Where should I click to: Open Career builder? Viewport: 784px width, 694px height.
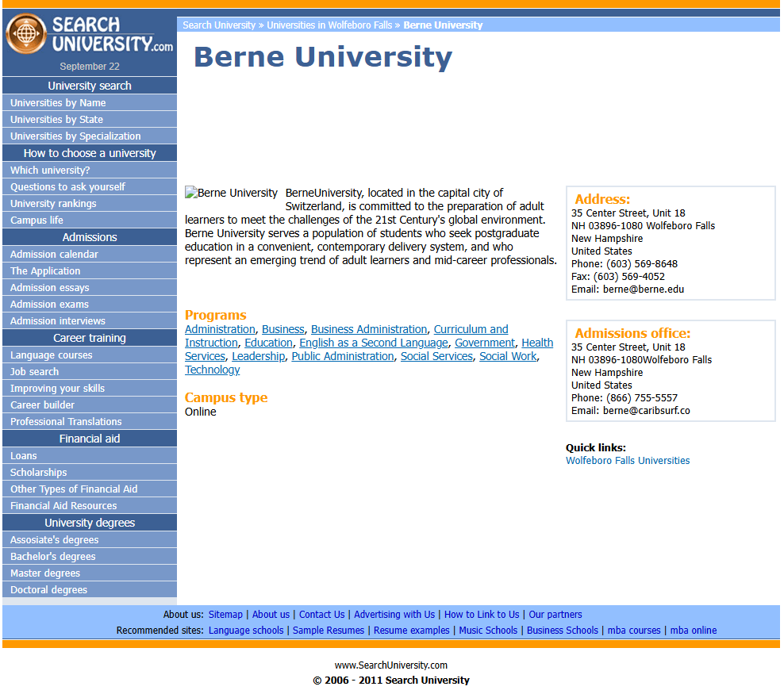90,405
